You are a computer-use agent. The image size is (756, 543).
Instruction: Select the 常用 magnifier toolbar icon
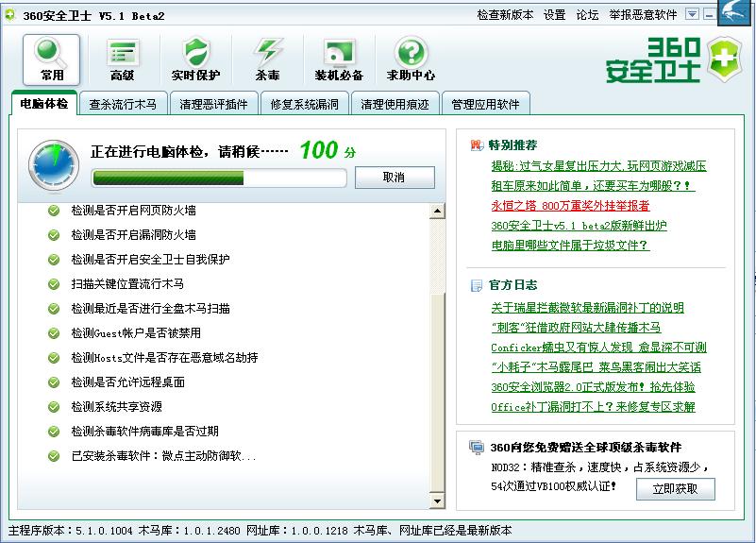tap(51, 59)
